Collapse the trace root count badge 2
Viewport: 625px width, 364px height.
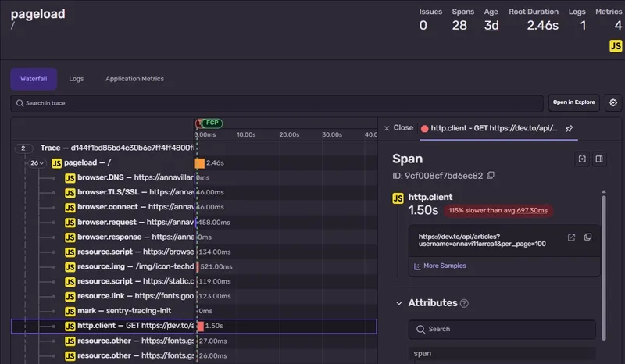pyautogui.click(x=23, y=148)
